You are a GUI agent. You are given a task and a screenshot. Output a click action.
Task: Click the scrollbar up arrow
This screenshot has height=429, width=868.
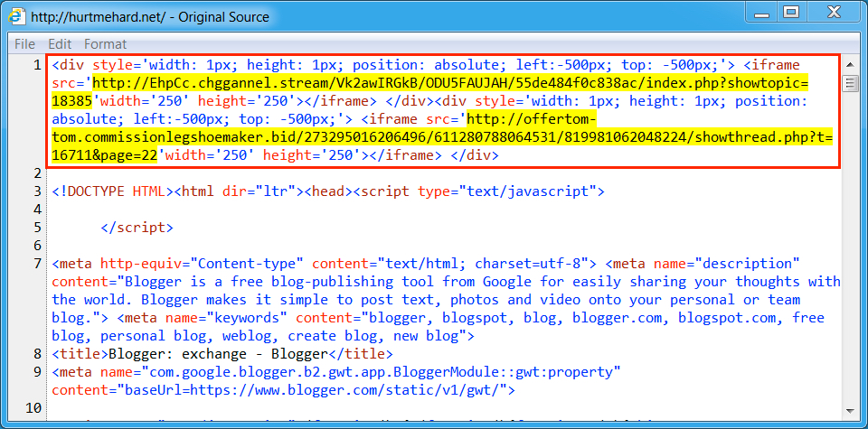click(849, 65)
